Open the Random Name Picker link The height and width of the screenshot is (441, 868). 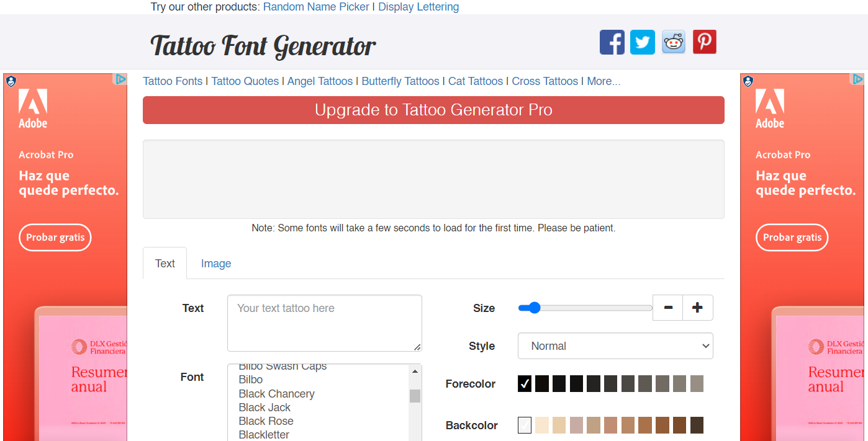(316, 6)
